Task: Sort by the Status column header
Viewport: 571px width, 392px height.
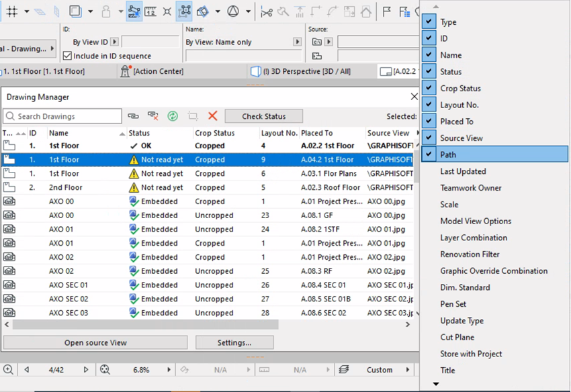Action: [159, 133]
